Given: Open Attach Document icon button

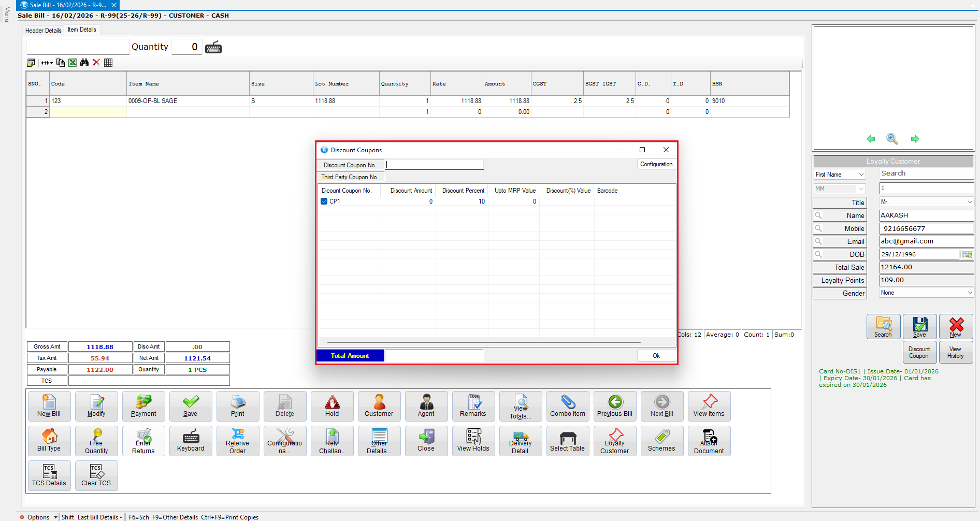Looking at the screenshot, I should tap(709, 441).
